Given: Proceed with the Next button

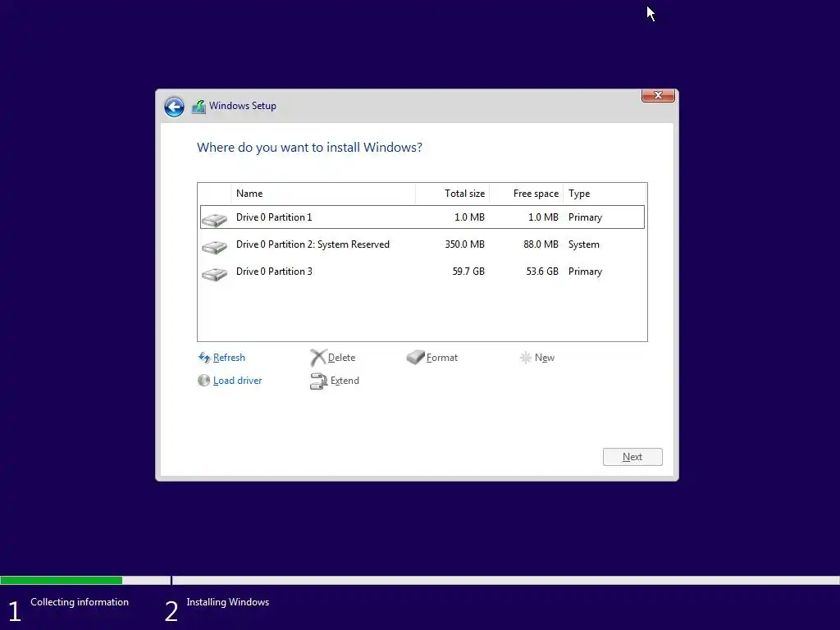Looking at the screenshot, I should (632, 457).
